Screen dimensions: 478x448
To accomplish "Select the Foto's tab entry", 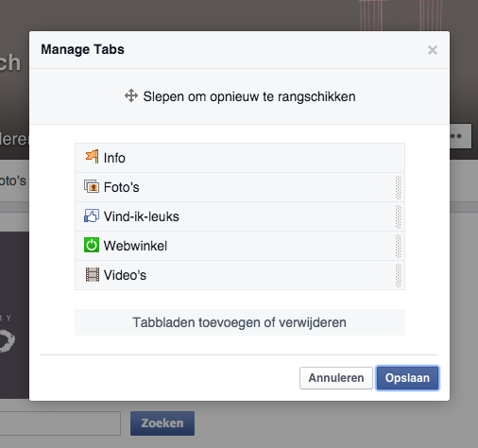I will point(240,187).
